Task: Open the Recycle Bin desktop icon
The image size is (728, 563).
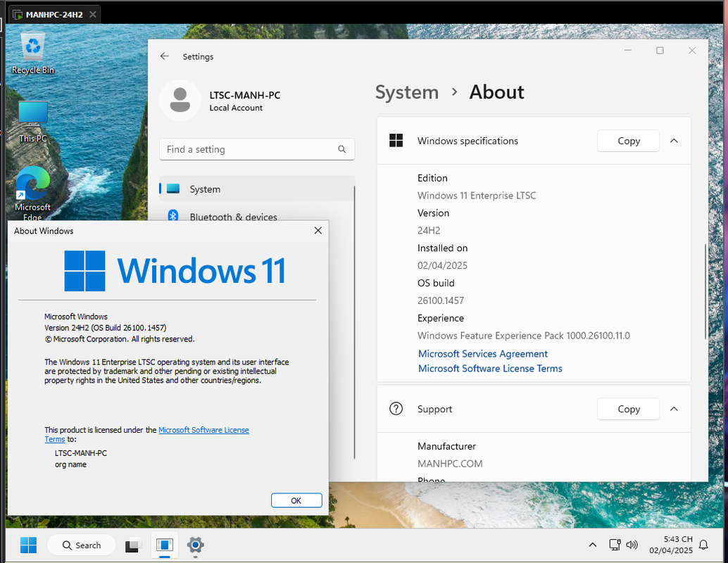Action: (33, 53)
